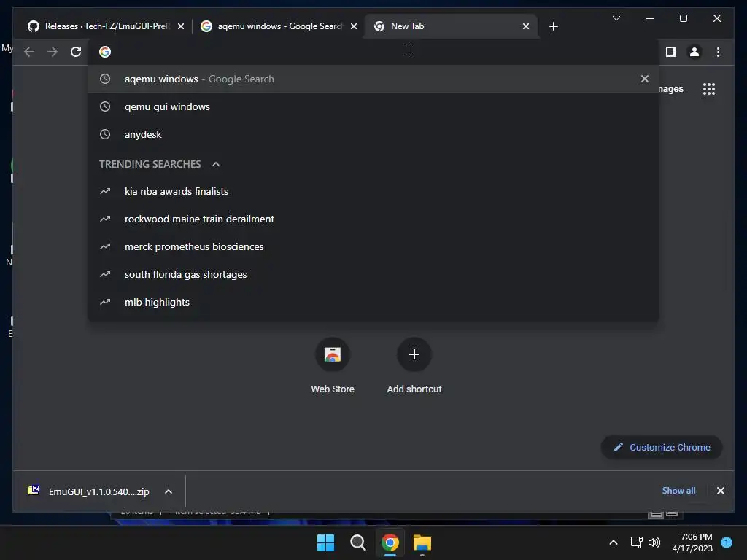The width and height of the screenshot is (747, 560).
Task: Select the qemu gui windows suggestion
Action: tap(373, 106)
